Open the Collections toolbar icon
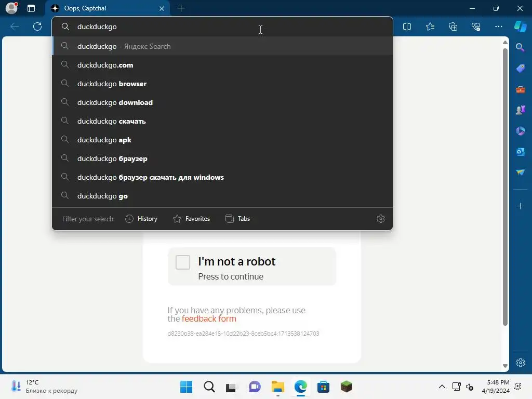The width and height of the screenshot is (532, 399). pyautogui.click(x=453, y=26)
